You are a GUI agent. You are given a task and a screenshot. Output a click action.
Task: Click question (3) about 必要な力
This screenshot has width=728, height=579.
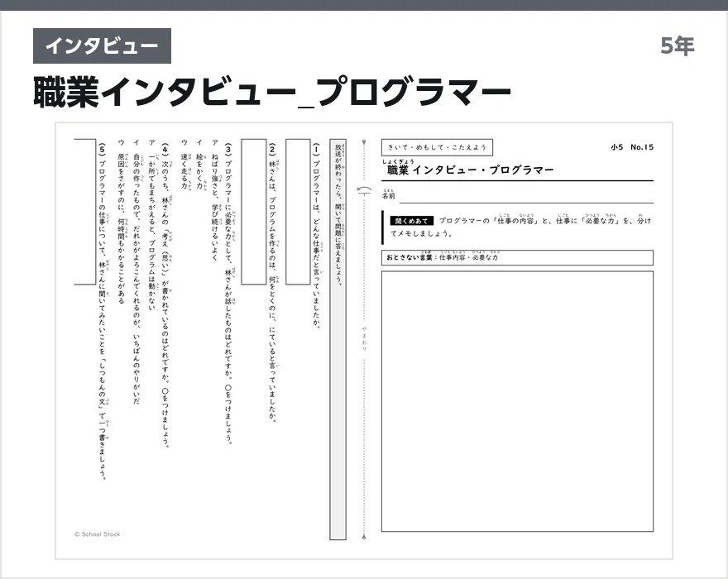(228, 293)
